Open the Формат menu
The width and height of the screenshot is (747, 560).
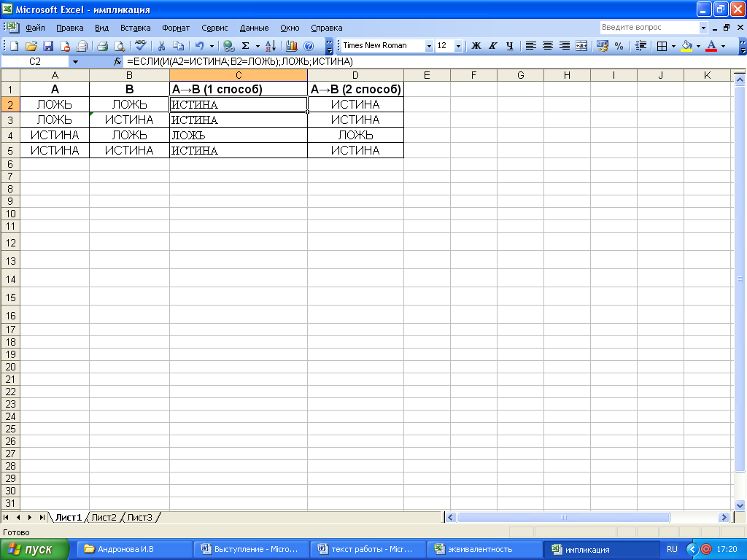(176, 28)
